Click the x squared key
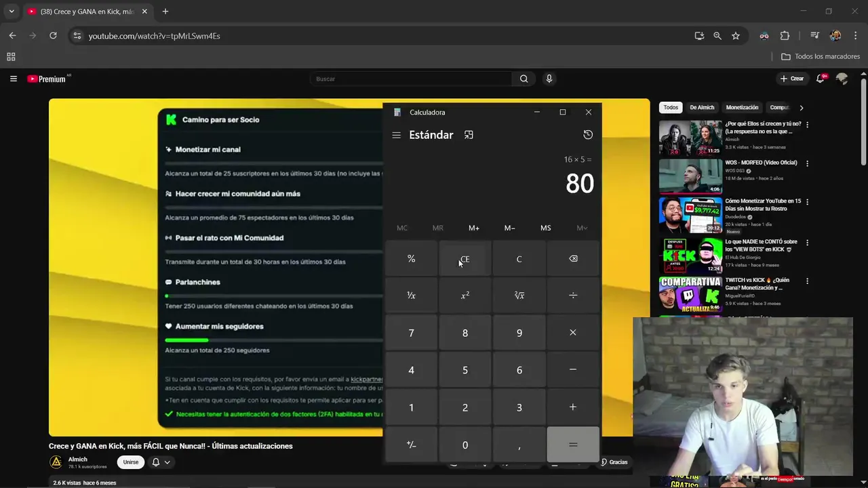Image resolution: width=868 pixels, height=488 pixels. point(465,296)
